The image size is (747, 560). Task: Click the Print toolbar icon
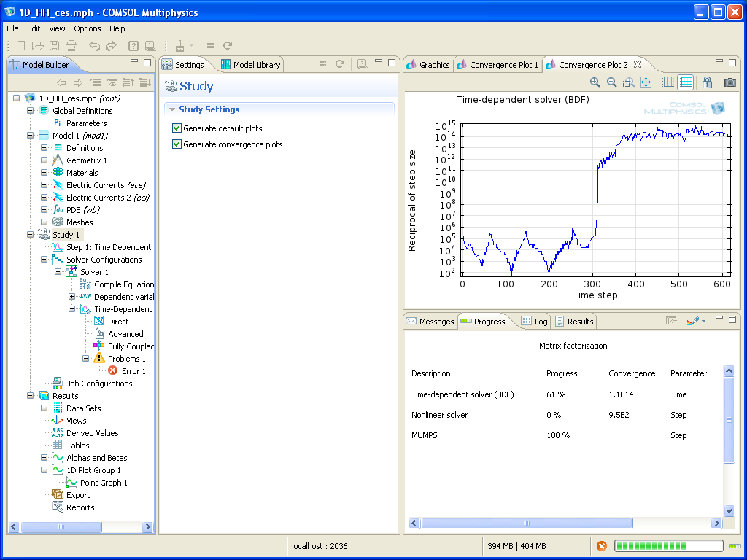[x=71, y=46]
